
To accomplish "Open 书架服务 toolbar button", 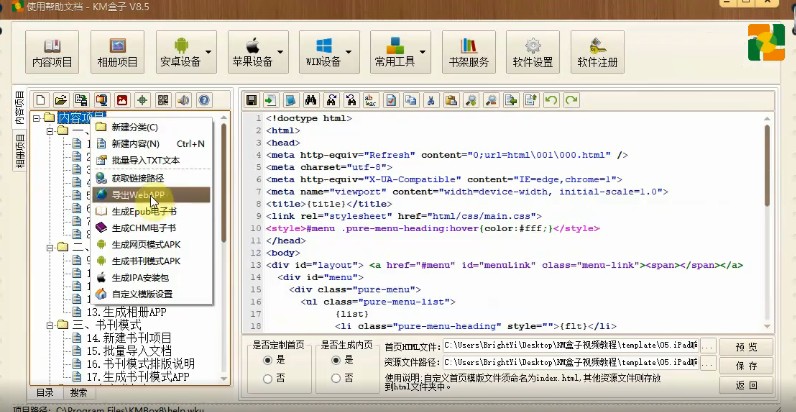I will click(x=469, y=52).
